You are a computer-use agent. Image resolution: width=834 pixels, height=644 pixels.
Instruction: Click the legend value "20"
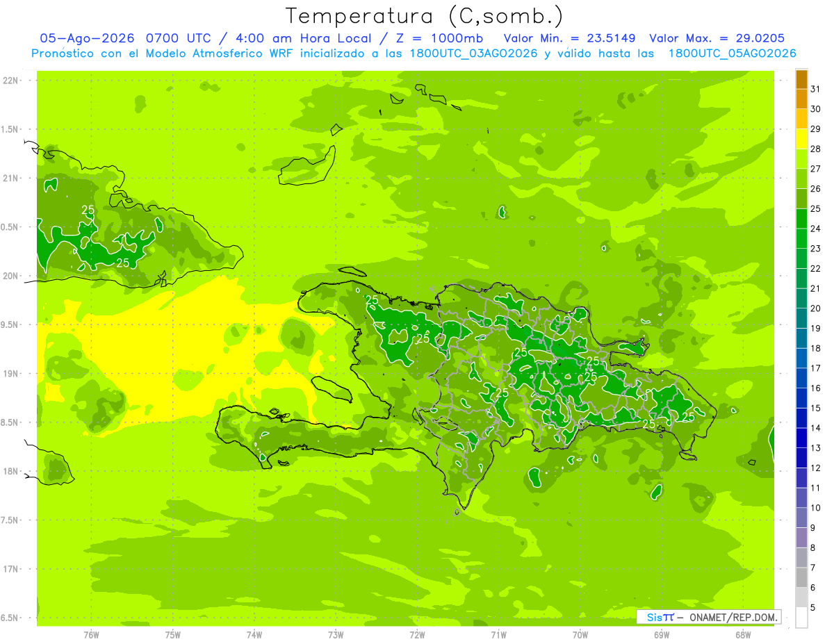click(815, 308)
